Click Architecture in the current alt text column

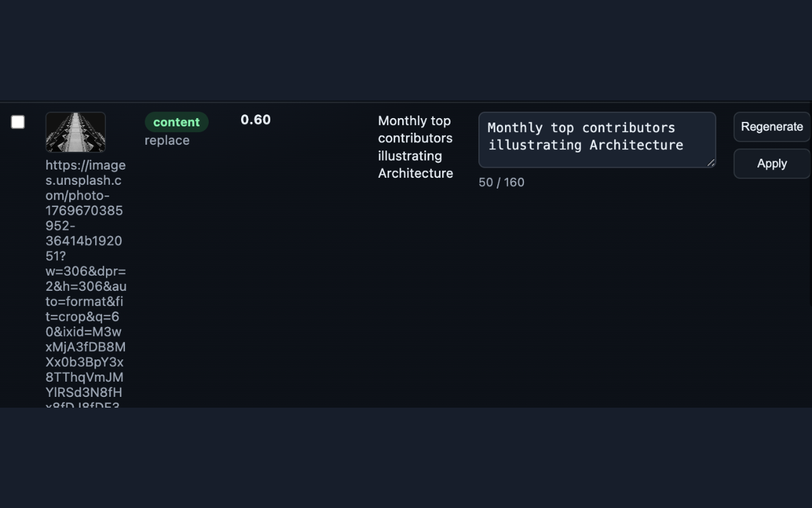click(x=416, y=173)
